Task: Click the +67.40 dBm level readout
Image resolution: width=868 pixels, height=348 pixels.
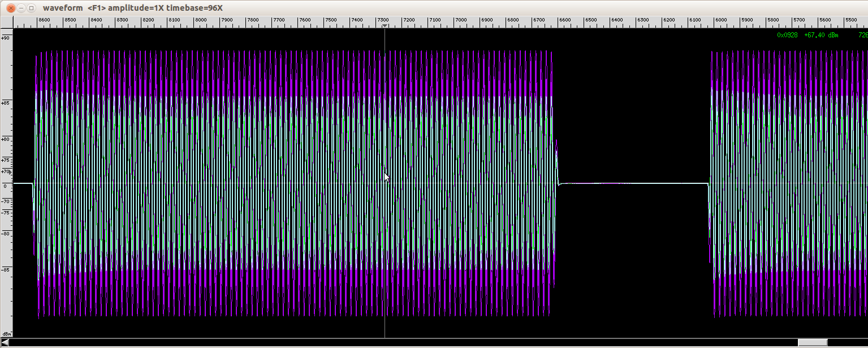Action: [821, 35]
